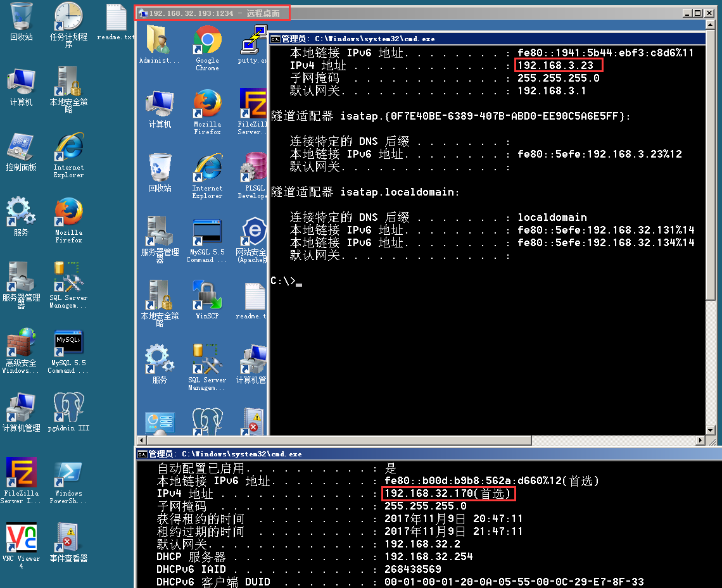Minimize the remote desktop window
Image resolution: width=722 pixels, height=588 pixels.
click(687, 13)
